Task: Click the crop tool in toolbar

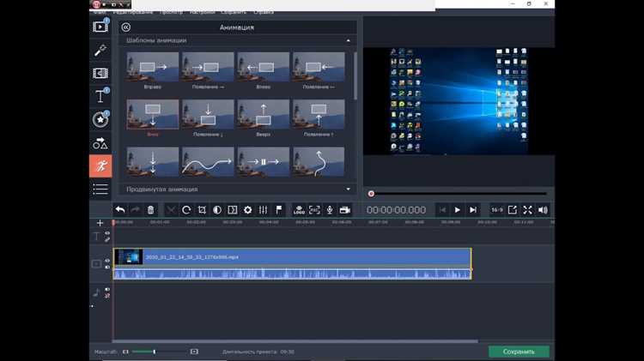Action: pyautogui.click(x=202, y=210)
